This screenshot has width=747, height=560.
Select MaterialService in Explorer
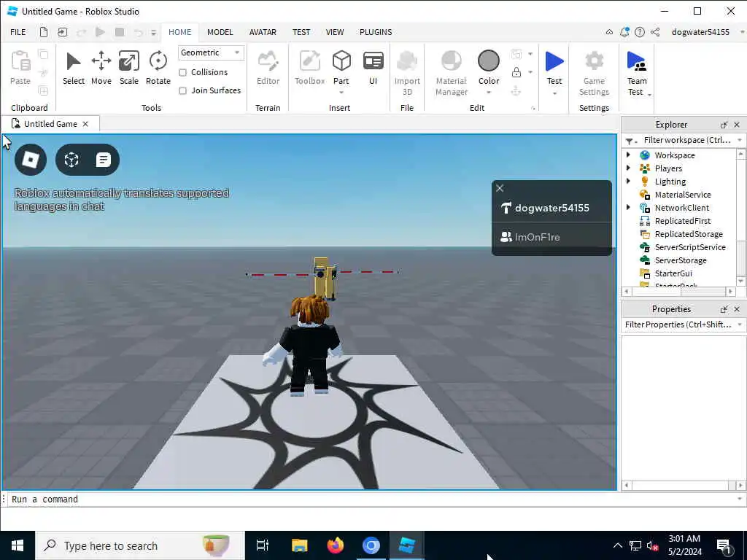(x=682, y=194)
